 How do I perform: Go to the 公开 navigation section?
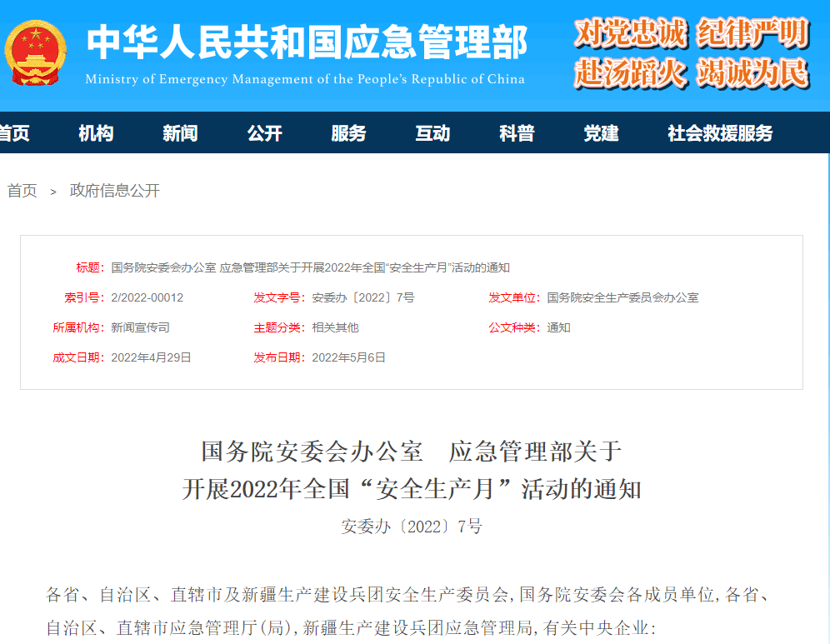[x=264, y=133]
